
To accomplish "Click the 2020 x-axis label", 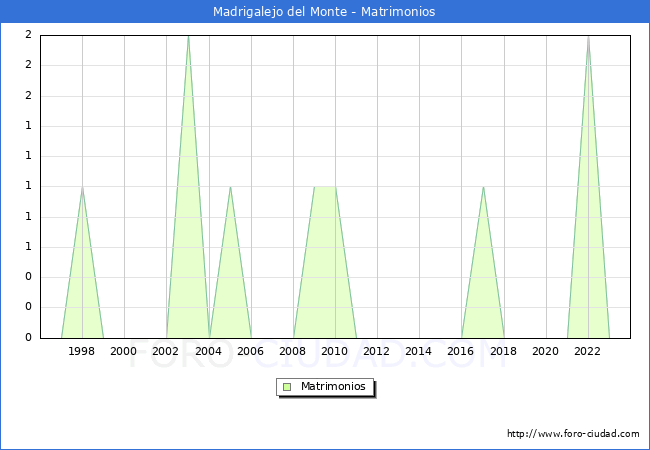I will (546, 351).
